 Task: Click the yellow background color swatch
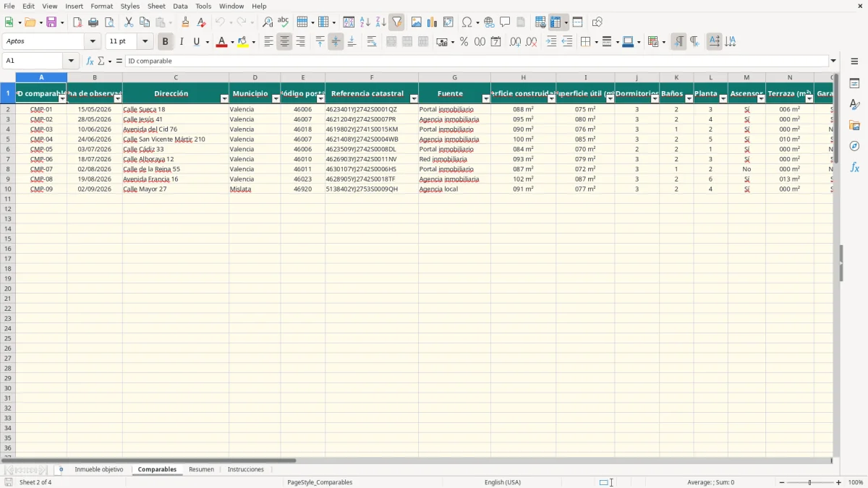pyautogui.click(x=242, y=42)
